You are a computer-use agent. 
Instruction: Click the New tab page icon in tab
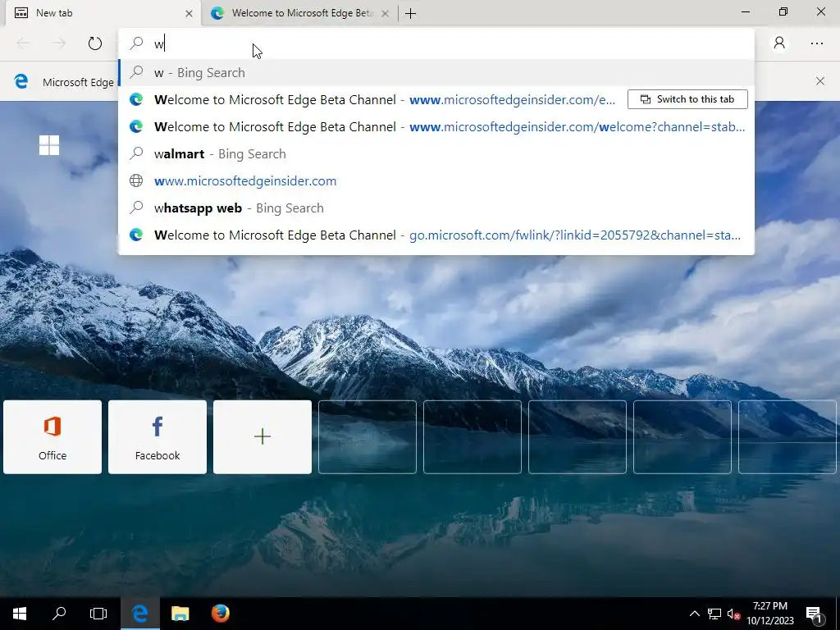(x=21, y=13)
